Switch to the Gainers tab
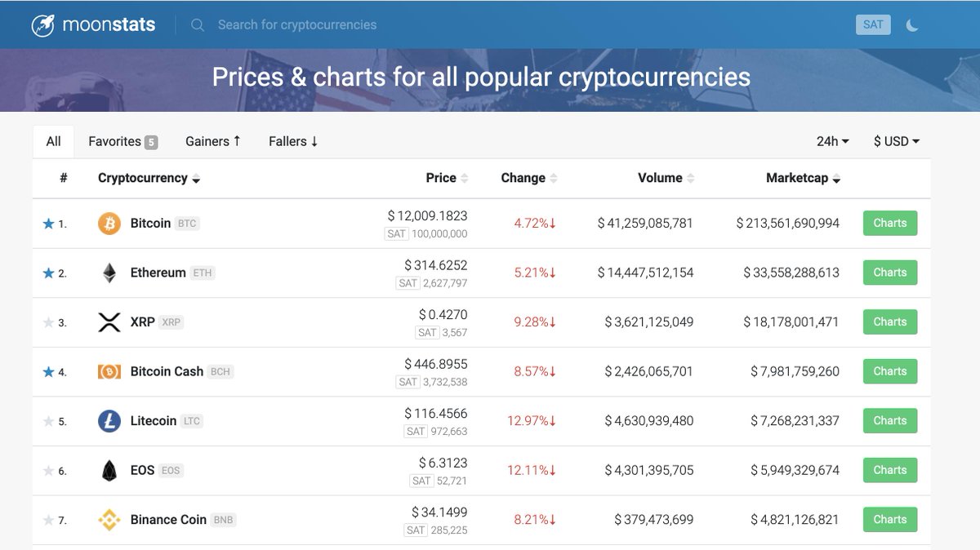The height and width of the screenshot is (550, 980). coord(213,141)
